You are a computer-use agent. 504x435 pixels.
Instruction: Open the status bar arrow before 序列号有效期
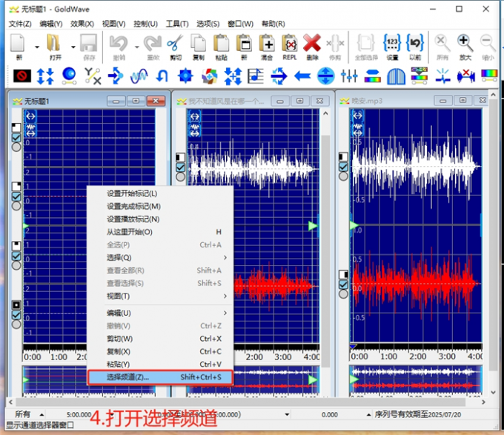tap(369, 415)
